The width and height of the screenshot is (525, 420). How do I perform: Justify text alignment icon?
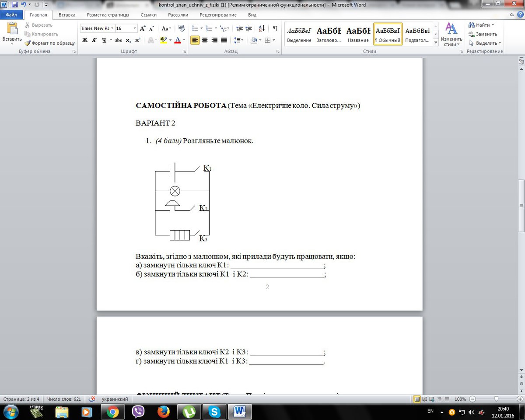[x=224, y=40]
